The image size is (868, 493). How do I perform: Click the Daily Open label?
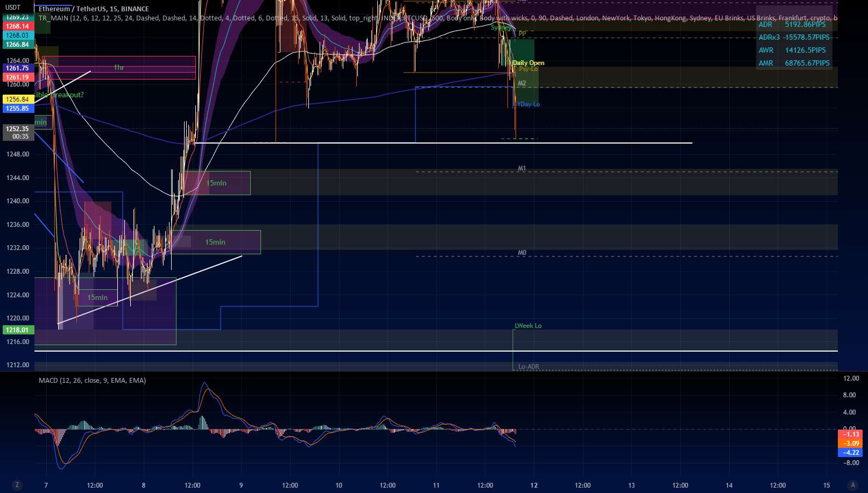click(528, 63)
